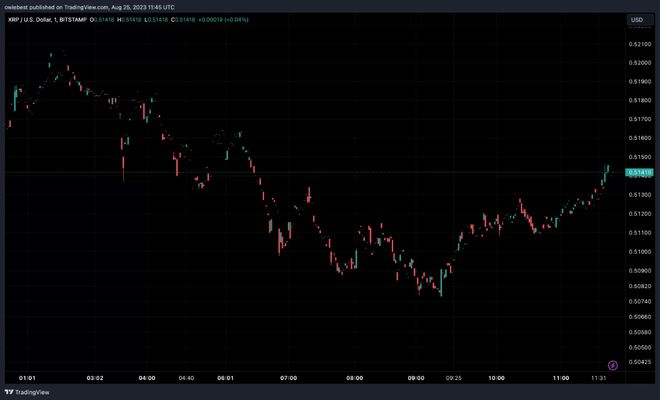Click the 01:01 time label on the axis

(x=27, y=378)
